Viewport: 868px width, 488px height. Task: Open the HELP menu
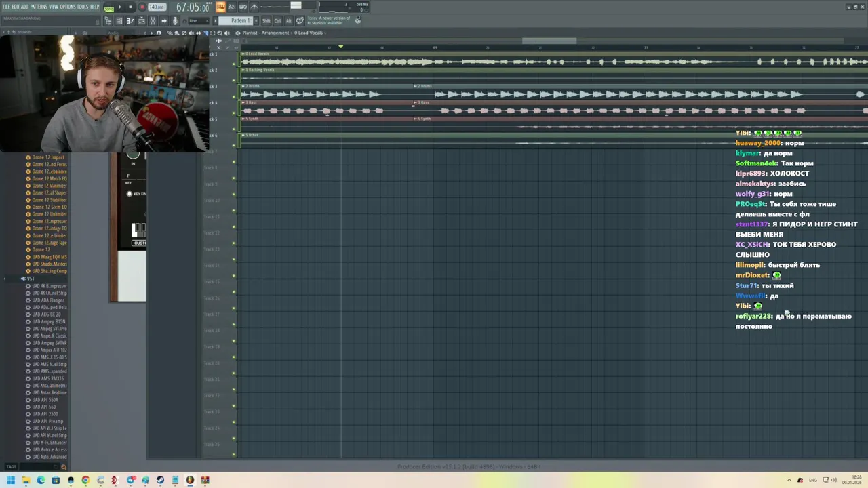(94, 7)
